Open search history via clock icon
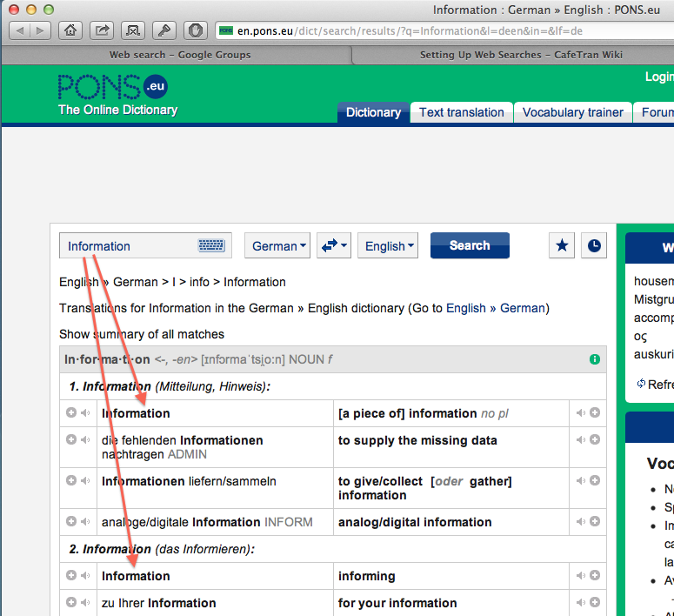Image resolution: width=674 pixels, height=616 pixels. click(x=593, y=246)
